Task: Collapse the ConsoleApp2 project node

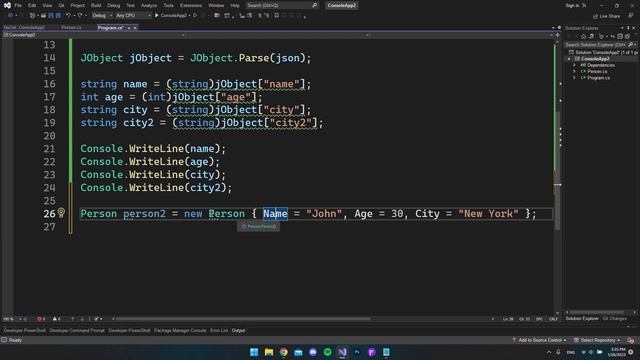Action: click(x=569, y=59)
